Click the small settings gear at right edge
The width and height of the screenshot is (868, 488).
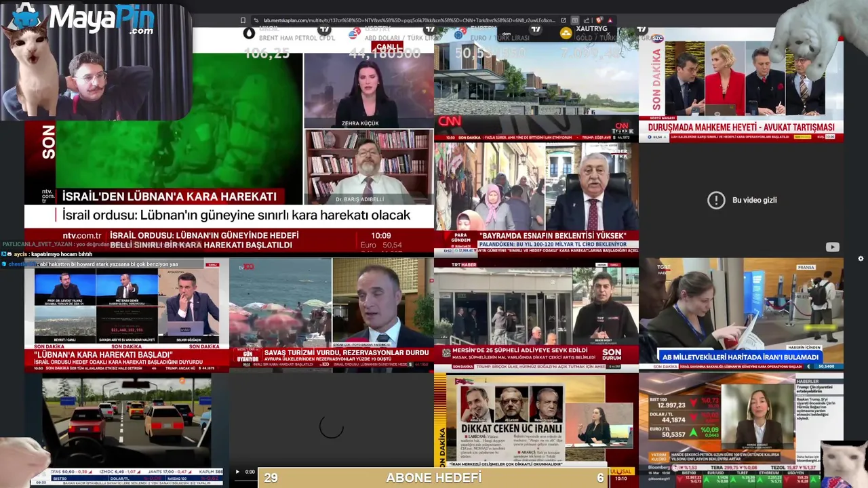tap(861, 258)
